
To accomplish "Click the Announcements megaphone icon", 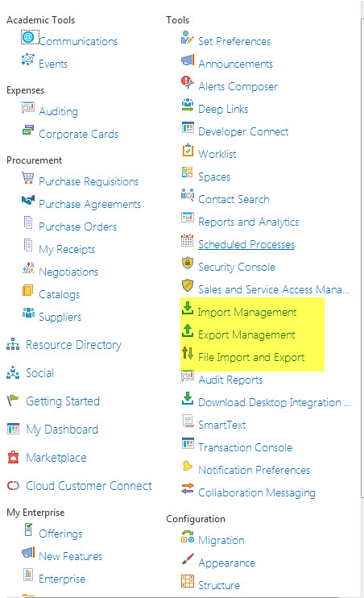I will click(x=188, y=60).
